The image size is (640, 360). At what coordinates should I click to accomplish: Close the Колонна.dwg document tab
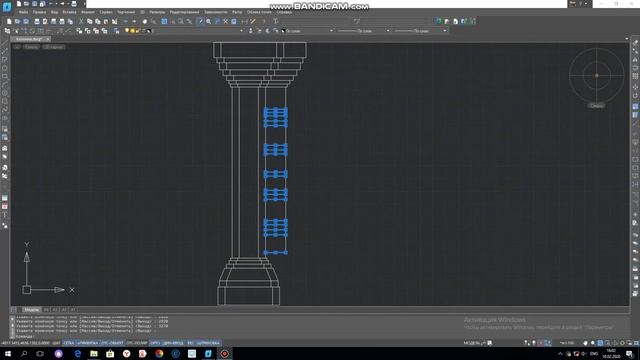pyautogui.click(x=48, y=39)
